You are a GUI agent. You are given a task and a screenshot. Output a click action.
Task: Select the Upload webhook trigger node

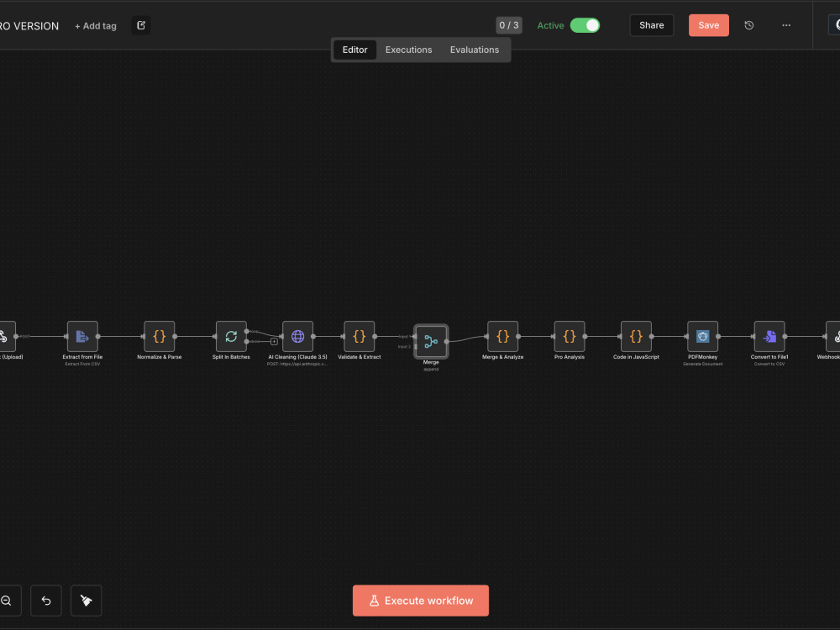(x=7, y=337)
